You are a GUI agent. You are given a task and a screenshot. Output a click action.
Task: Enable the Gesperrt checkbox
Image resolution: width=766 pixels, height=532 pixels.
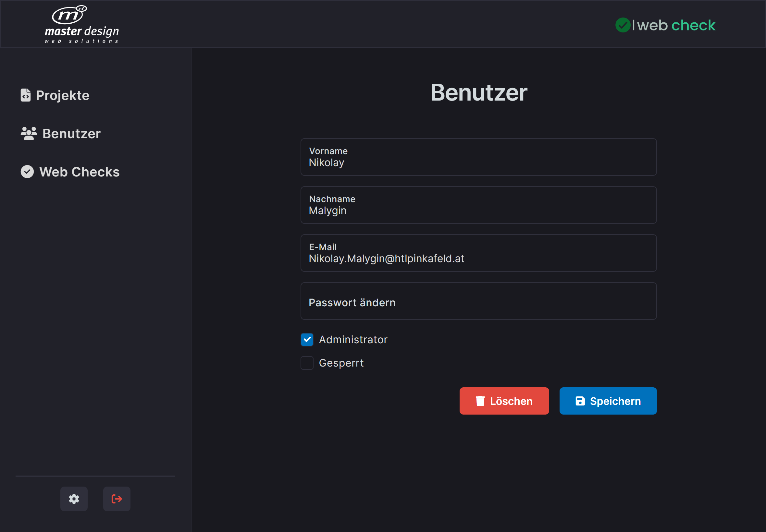point(307,363)
